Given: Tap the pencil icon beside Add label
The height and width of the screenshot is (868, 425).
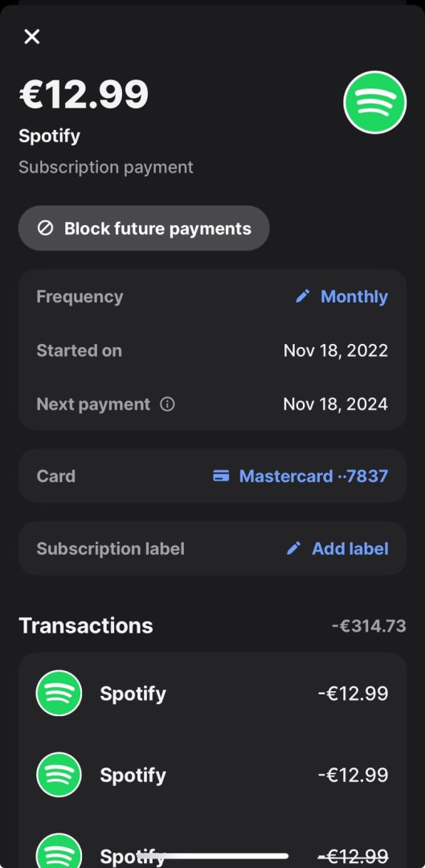Looking at the screenshot, I should 294,549.
